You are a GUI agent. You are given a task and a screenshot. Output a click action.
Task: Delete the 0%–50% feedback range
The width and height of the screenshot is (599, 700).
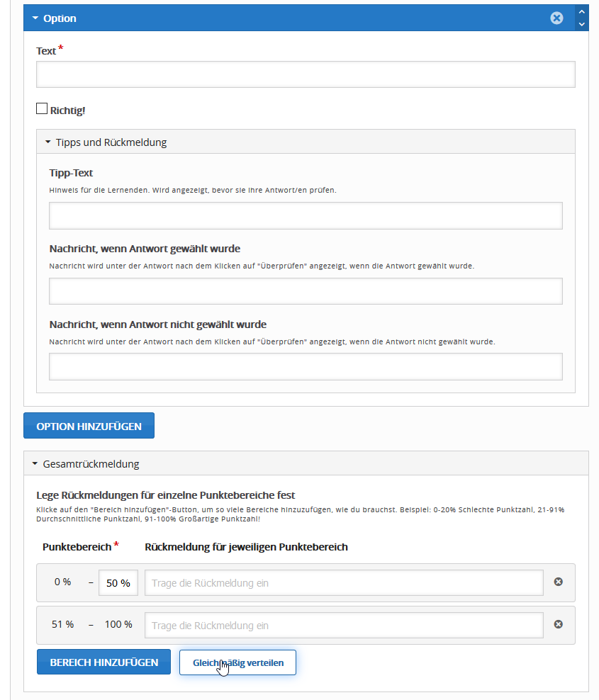[x=558, y=582]
